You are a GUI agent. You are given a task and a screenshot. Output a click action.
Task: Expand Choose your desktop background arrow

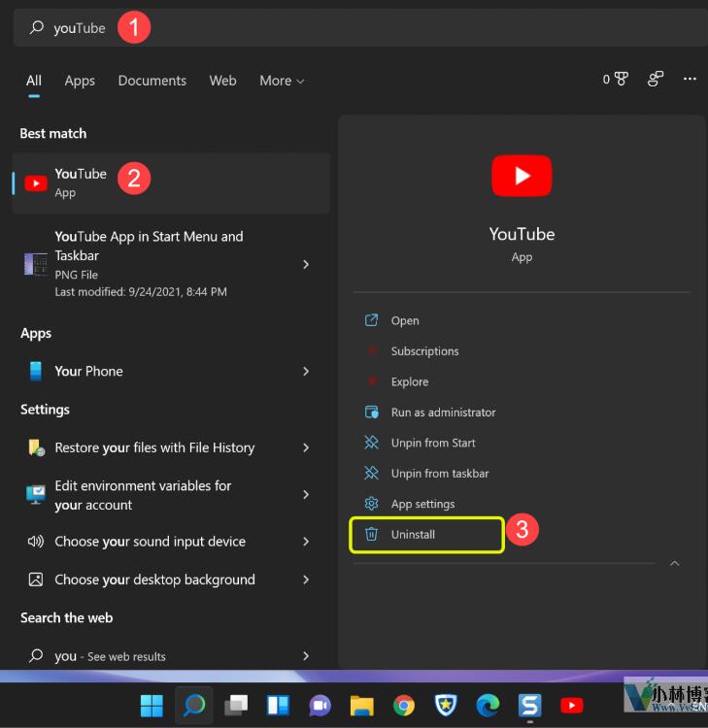pyautogui.click(x=306, y=579)
